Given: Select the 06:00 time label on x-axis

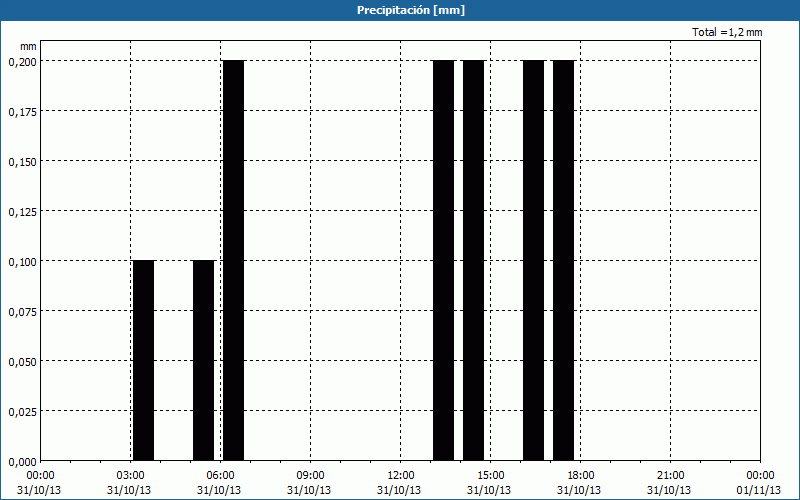Looking at the screenshot, I should point(220,475).
